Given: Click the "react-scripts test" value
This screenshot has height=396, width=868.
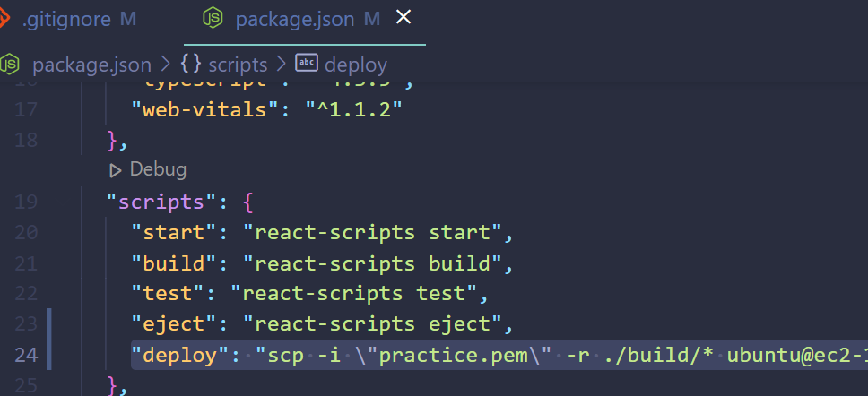Looking at the screenshot, I should [x=354, y=294].
